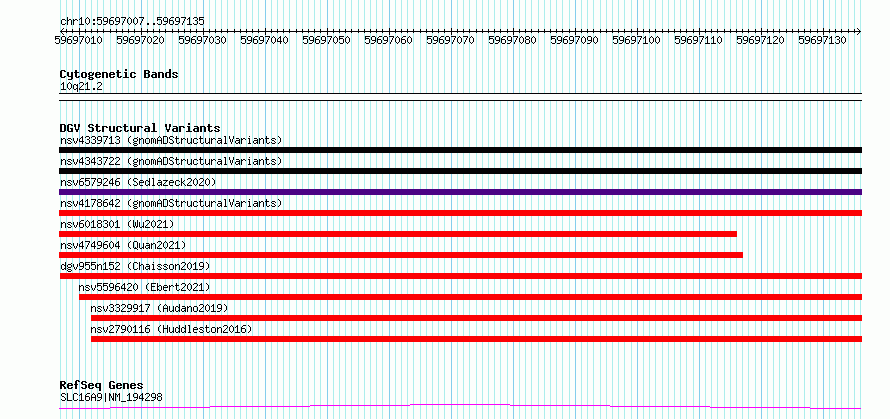This screenshot has height=419, width=890.
Task: Click ruler position 59697080
Action: point(513,40)
